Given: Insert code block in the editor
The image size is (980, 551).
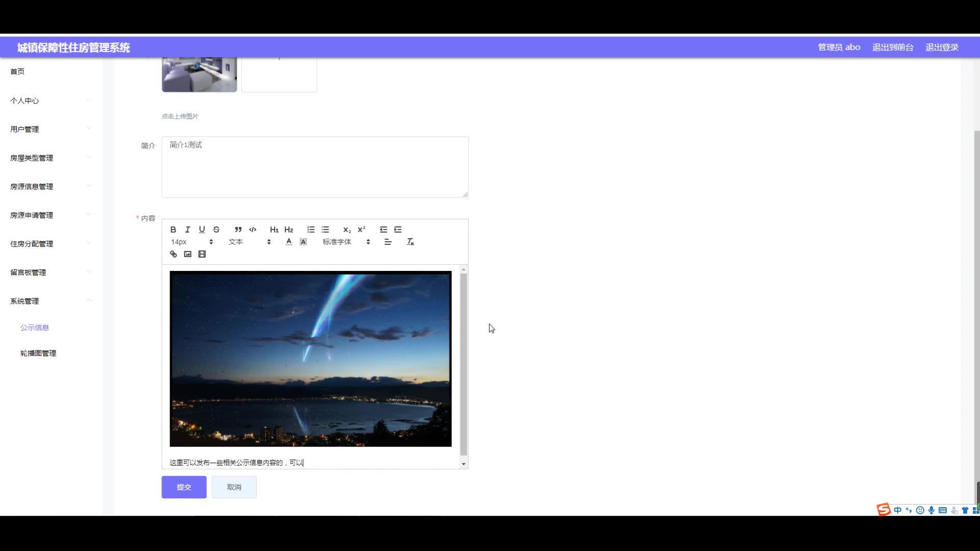Looking at the screenshot, I should pyautogui.click(x=253, y=230).
